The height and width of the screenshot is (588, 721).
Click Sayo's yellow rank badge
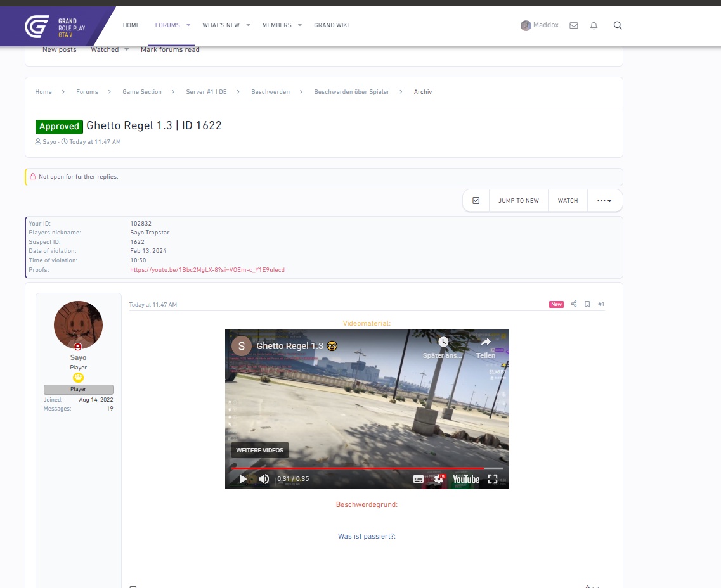click(x=78, y=377)
